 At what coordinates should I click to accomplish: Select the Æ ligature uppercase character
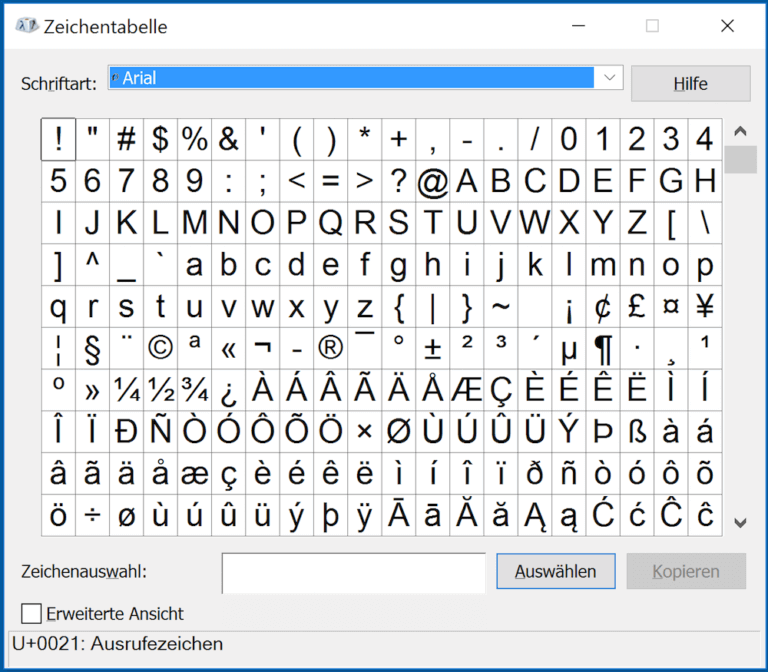(467, 390)
